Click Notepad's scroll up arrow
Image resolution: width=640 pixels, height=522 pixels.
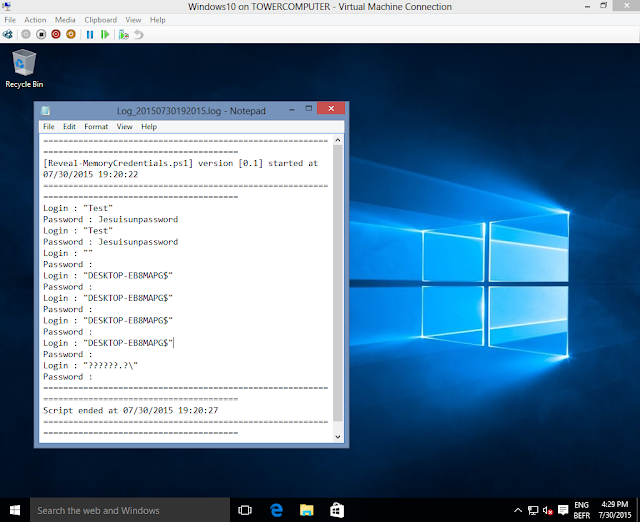[338, 140]
